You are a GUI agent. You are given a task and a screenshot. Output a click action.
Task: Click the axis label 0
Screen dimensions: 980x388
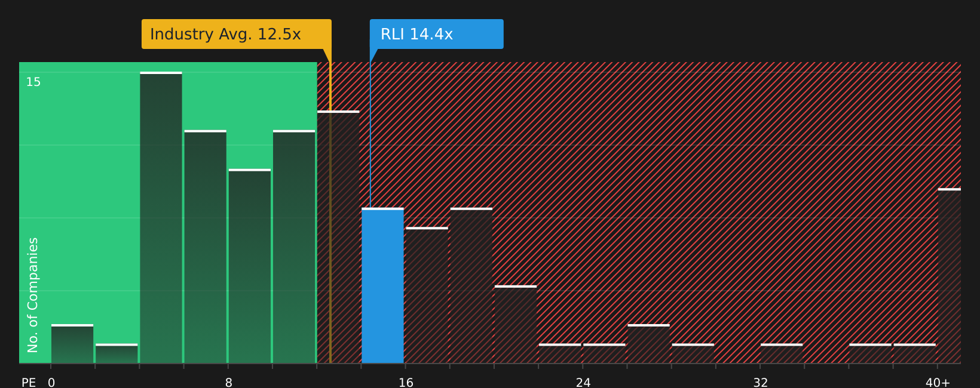[51, 383]
